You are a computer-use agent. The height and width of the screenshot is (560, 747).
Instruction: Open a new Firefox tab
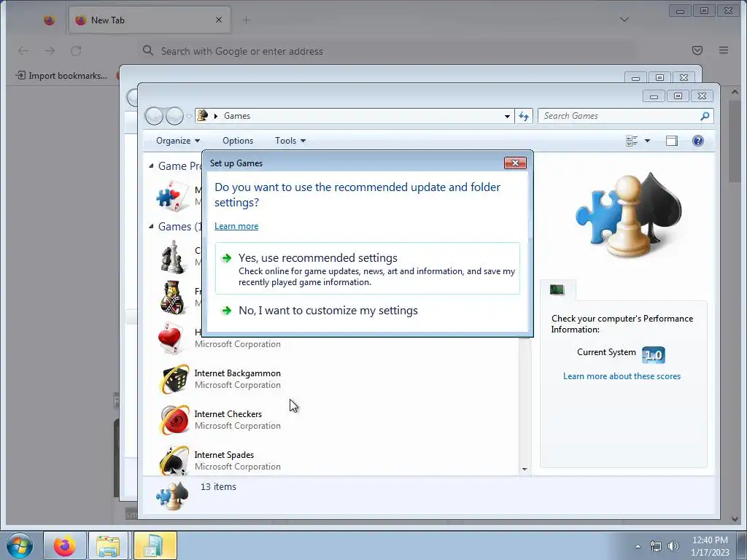246,20
